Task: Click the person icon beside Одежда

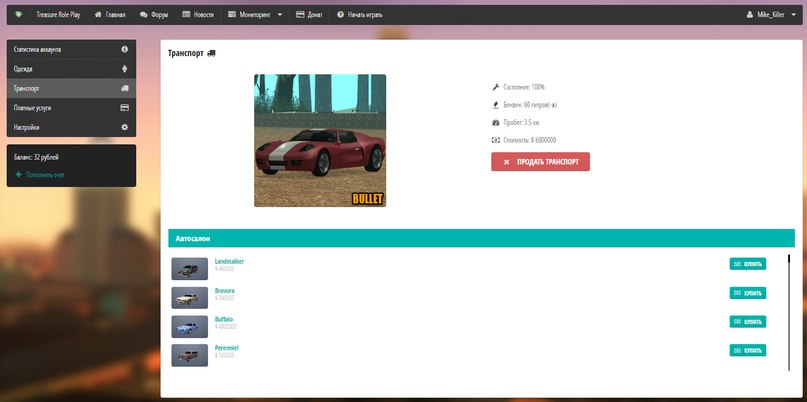Action: 125,69
